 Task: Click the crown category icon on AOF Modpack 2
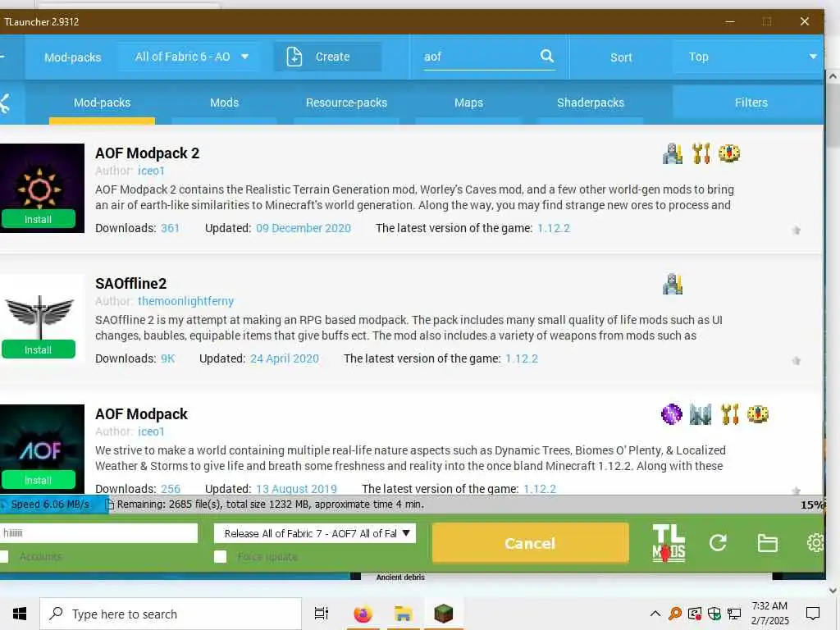pyautogui.click(x=729, y=153)
